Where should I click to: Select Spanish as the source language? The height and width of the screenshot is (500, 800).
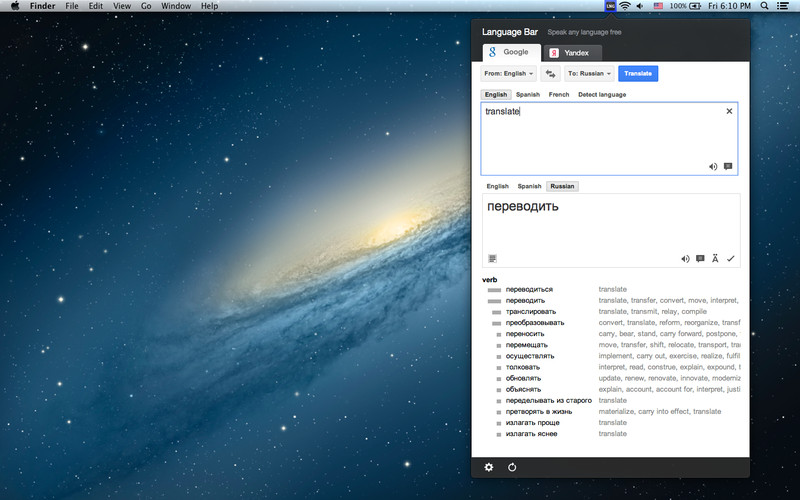(528, 95)
